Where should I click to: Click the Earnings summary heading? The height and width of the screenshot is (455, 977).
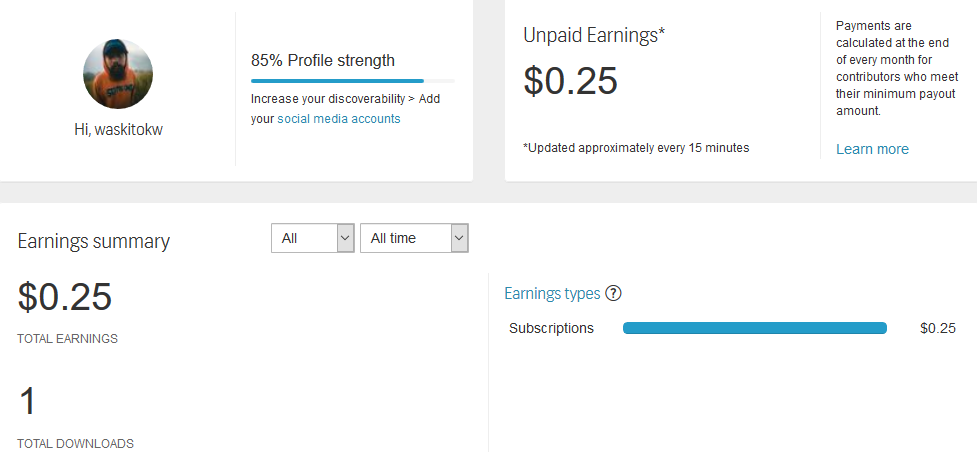pos(93,241)
